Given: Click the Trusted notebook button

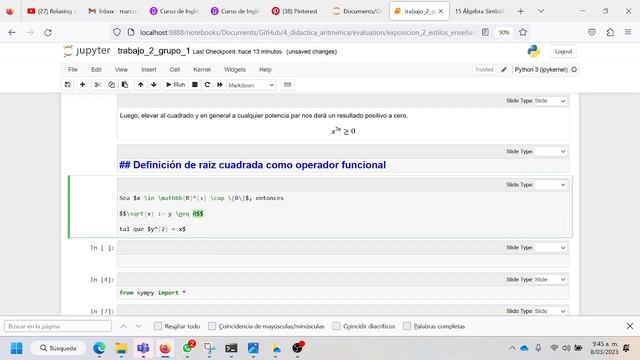Looking at the screenshot, I should 484,69.
